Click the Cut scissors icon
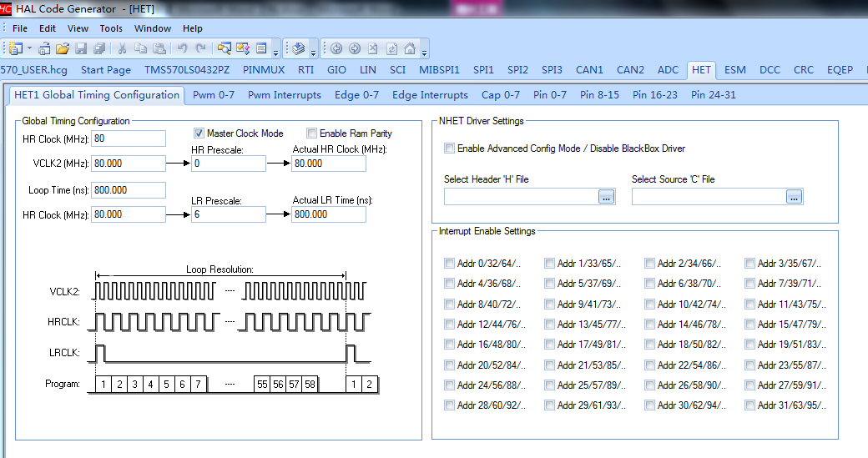The width and height of the screenshot is (868, 458). [x=123, y=48]
